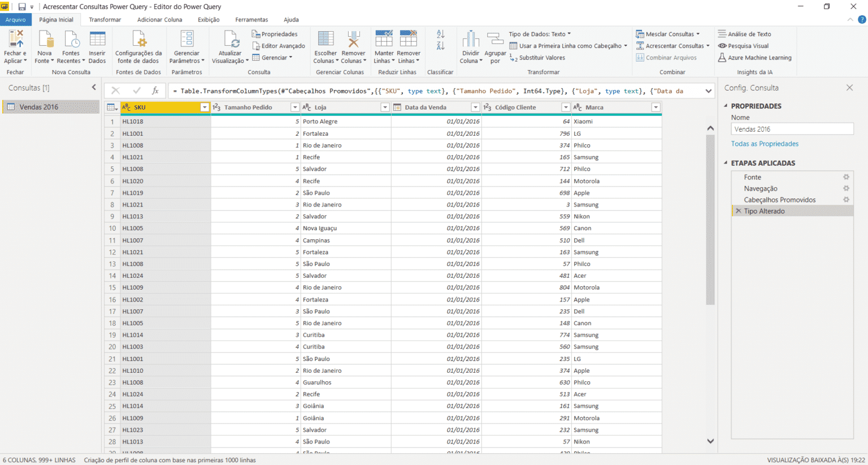Click the Nome field showing Vendas 2016
Screen dimensions: 868x465
coord(792,128)
